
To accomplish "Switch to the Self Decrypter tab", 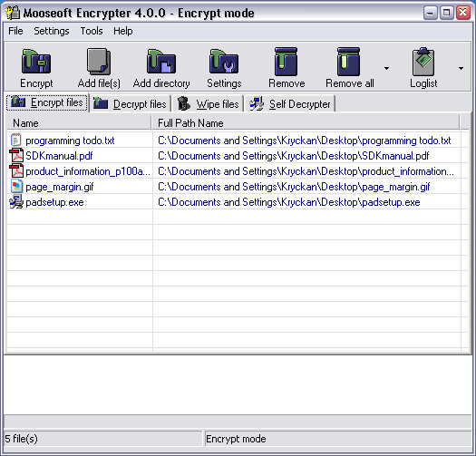I will (x=289, y=104).
